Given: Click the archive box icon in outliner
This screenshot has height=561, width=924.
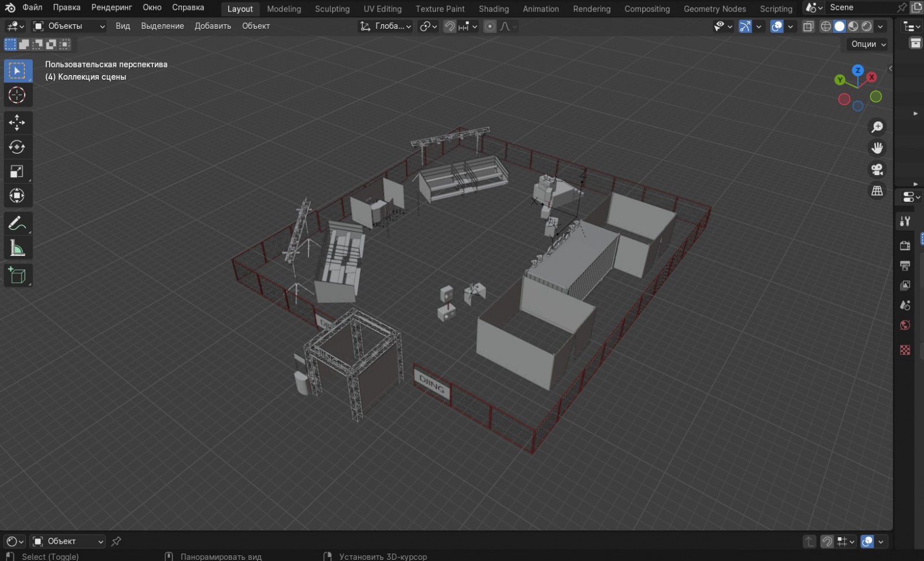Looking at the screenshot, I should coord(915,43).
